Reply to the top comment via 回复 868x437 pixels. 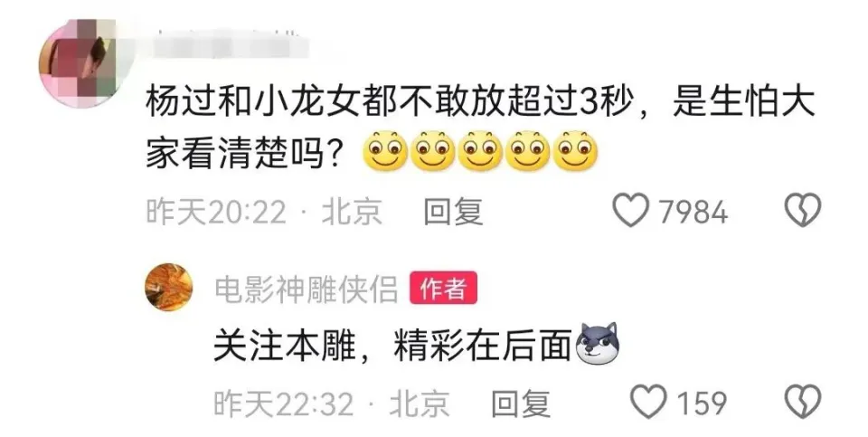453,212
